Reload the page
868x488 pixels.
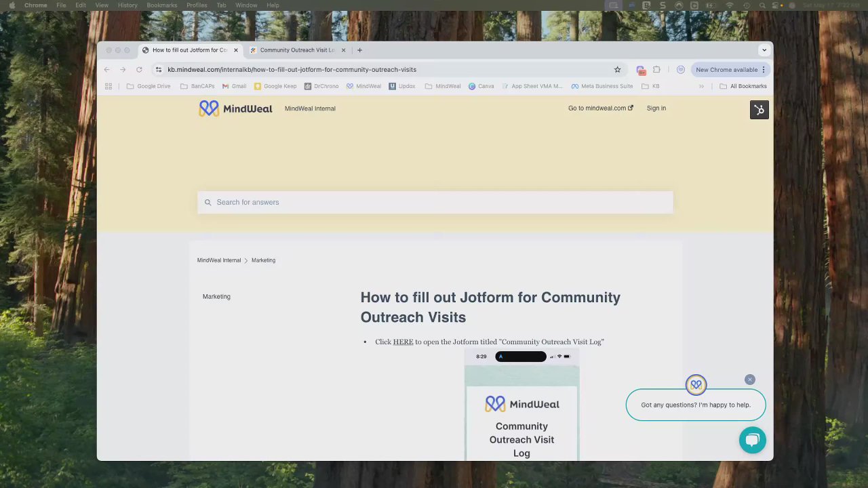pos(139,69)
